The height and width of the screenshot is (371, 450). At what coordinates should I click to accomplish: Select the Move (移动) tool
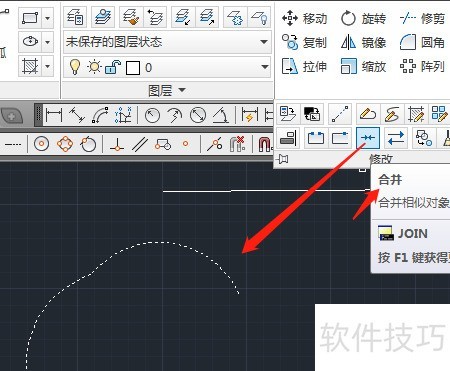click(x=304, y=18)
